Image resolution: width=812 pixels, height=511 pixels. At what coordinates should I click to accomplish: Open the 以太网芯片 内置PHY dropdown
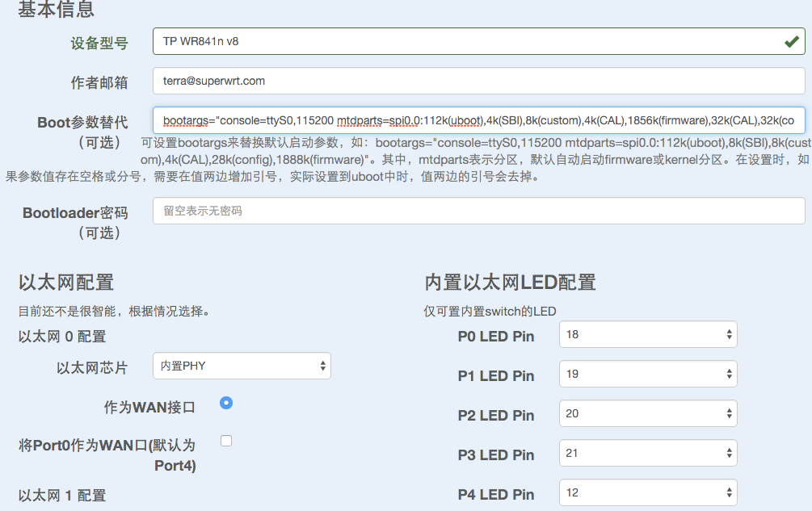(242, 366)
